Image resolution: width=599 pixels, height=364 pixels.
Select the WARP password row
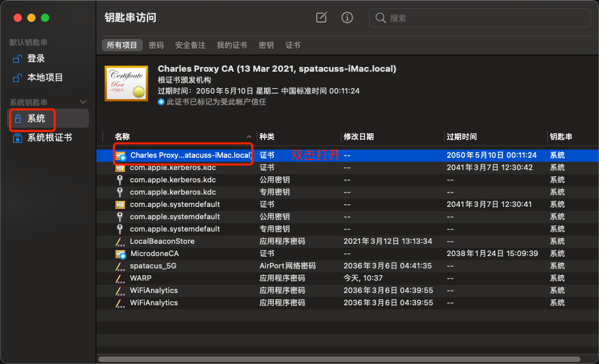click(347, 278)
